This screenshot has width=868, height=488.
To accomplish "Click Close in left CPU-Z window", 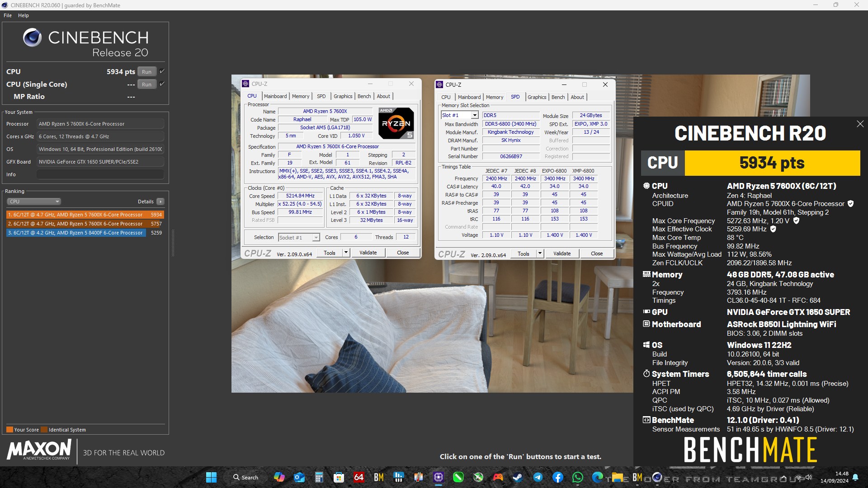I will click(x=403, y=253).
